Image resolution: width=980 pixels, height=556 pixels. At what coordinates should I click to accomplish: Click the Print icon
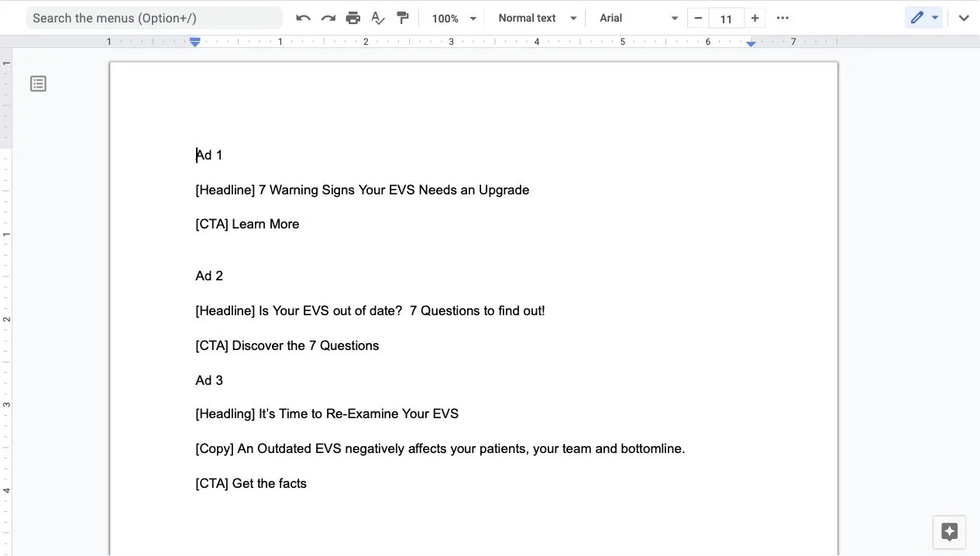pyautogui.click(x=353, y=18)
